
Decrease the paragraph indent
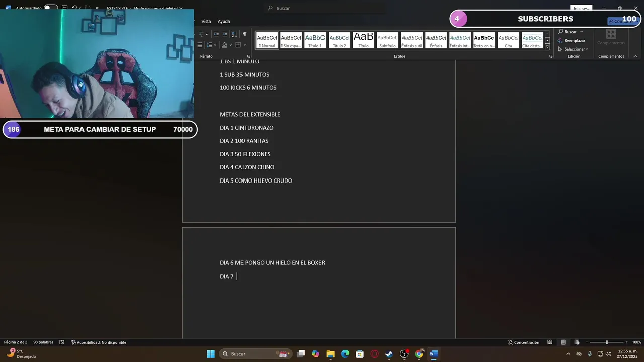(x=216, y=34)
